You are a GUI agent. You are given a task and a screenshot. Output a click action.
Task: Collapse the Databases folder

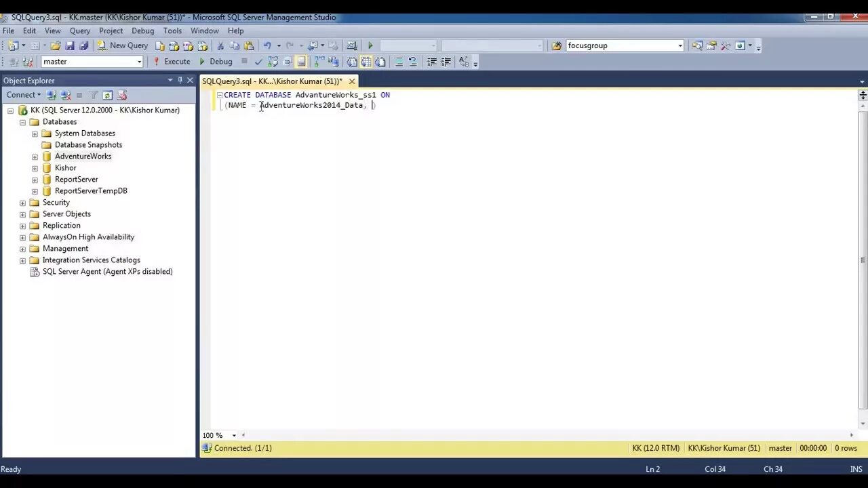[22, 122]
